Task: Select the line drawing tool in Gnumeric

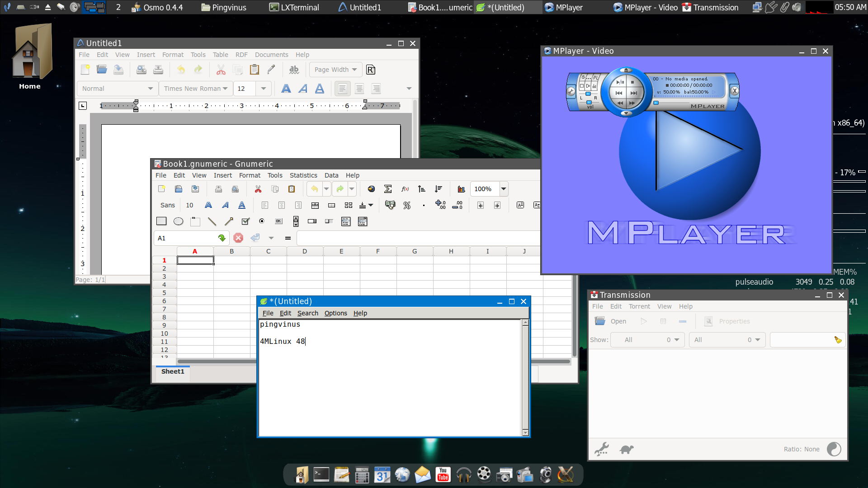Action: point(212,221)
